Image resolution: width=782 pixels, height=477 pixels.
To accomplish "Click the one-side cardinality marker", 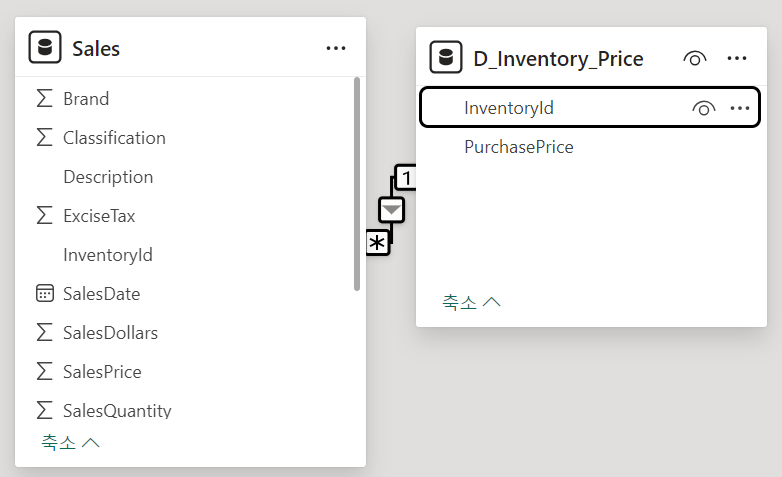I will [406, 178].
